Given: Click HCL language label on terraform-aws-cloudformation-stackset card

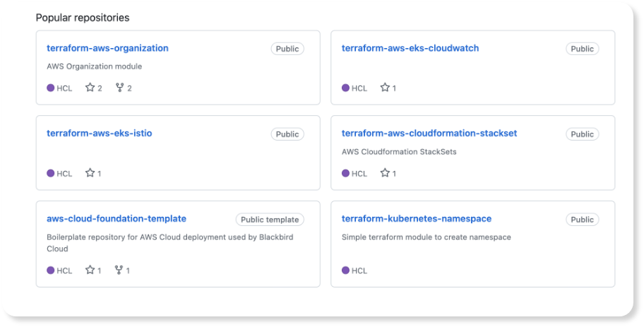Looking at the screenshot, I should point(359,174).
